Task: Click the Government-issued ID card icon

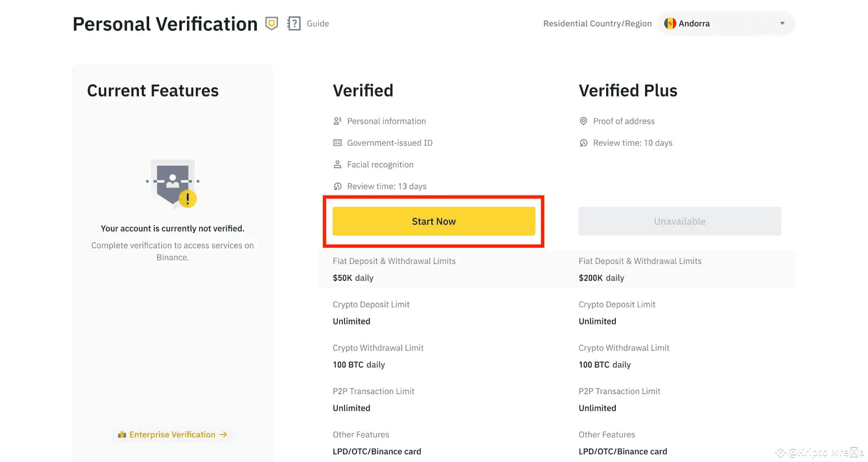Action: (x=337, y=143)
